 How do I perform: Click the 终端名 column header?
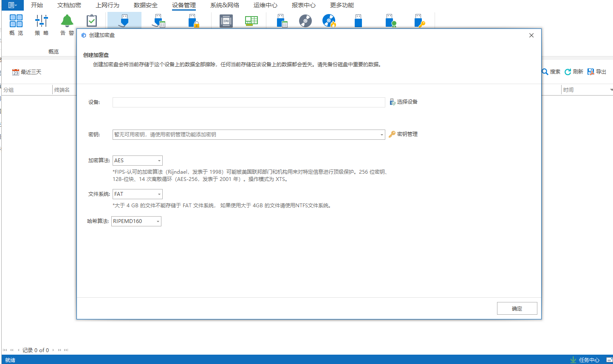pyautogui.click(x=62, y=90)
